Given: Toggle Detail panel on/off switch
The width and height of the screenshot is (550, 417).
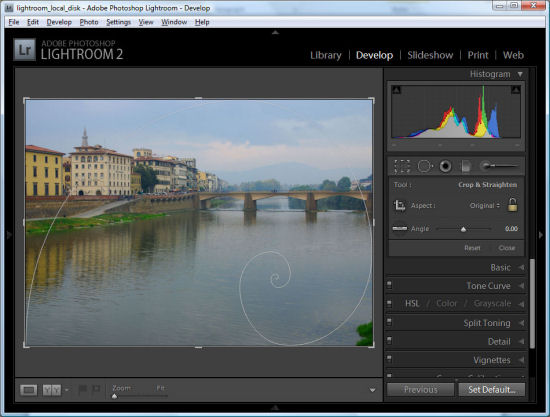Looking at the screenshot, I should (389, 340).
